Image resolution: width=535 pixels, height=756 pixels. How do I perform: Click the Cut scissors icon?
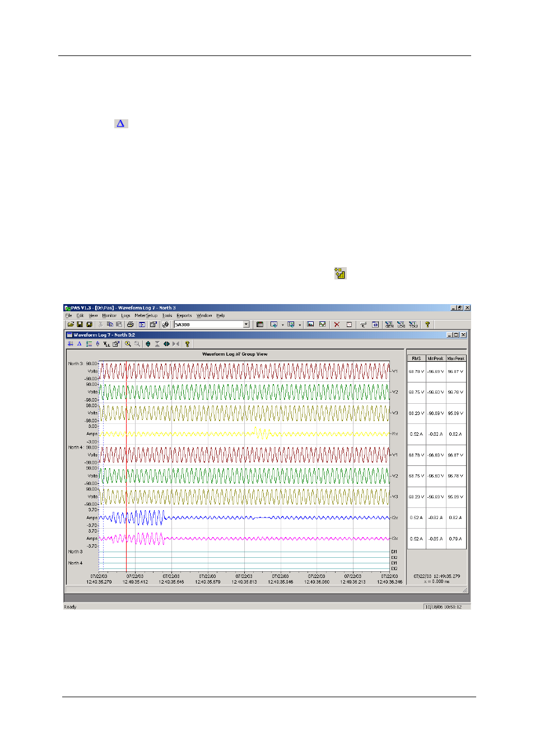101,325
